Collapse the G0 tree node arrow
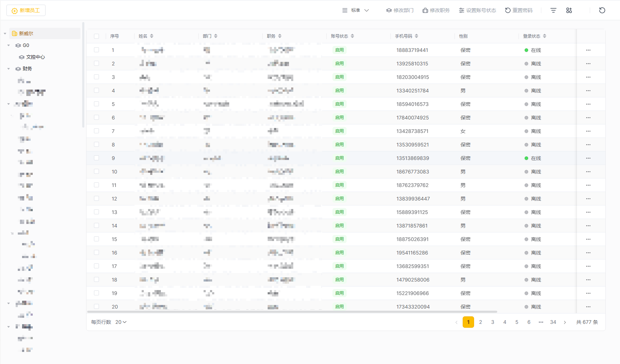Viewport: 620px width, 364px height. coord(9,45)
